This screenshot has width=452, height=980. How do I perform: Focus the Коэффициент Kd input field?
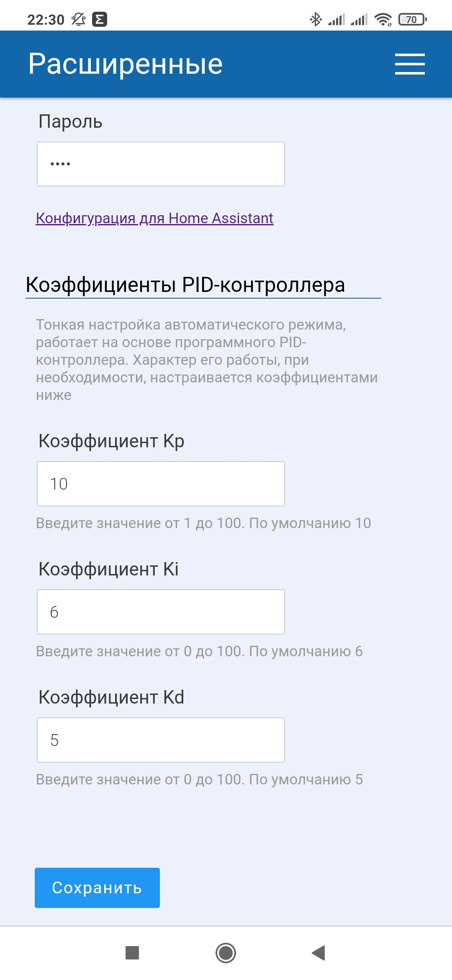tap(161, 740)
